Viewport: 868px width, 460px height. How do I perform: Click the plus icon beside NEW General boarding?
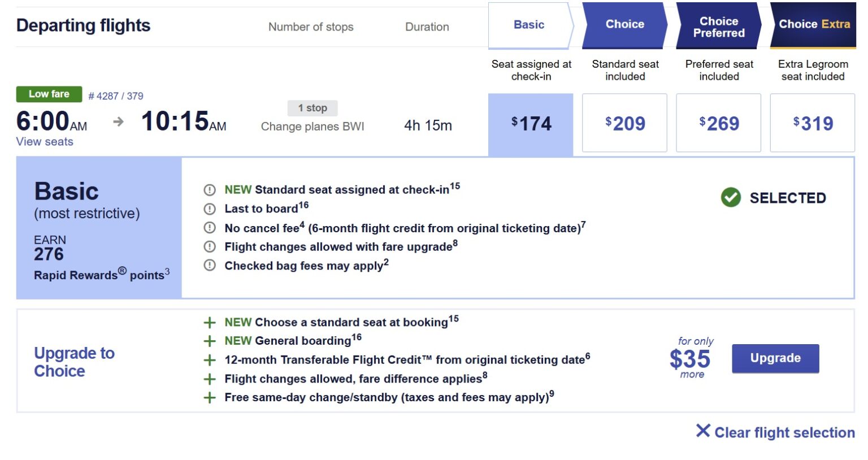[210, 341]
